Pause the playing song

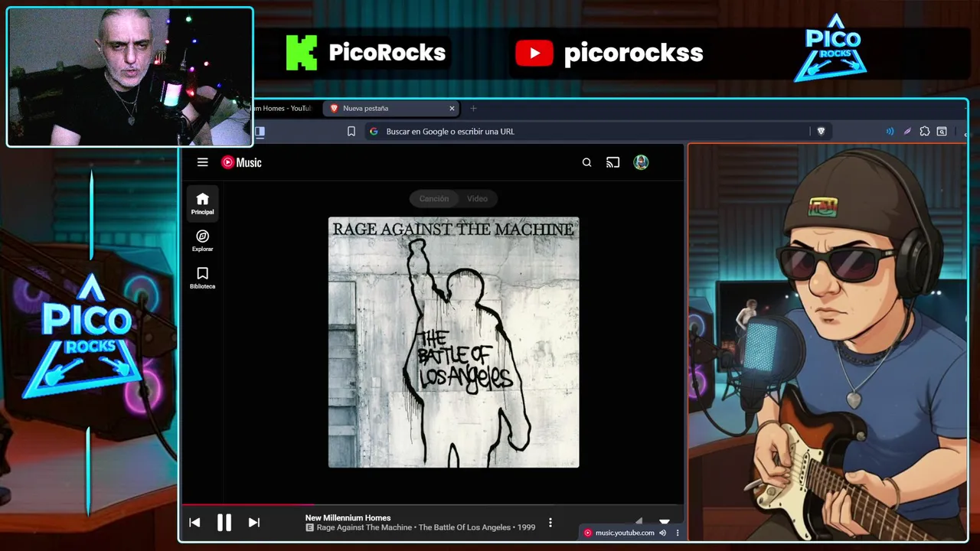(x=224, y=523)
